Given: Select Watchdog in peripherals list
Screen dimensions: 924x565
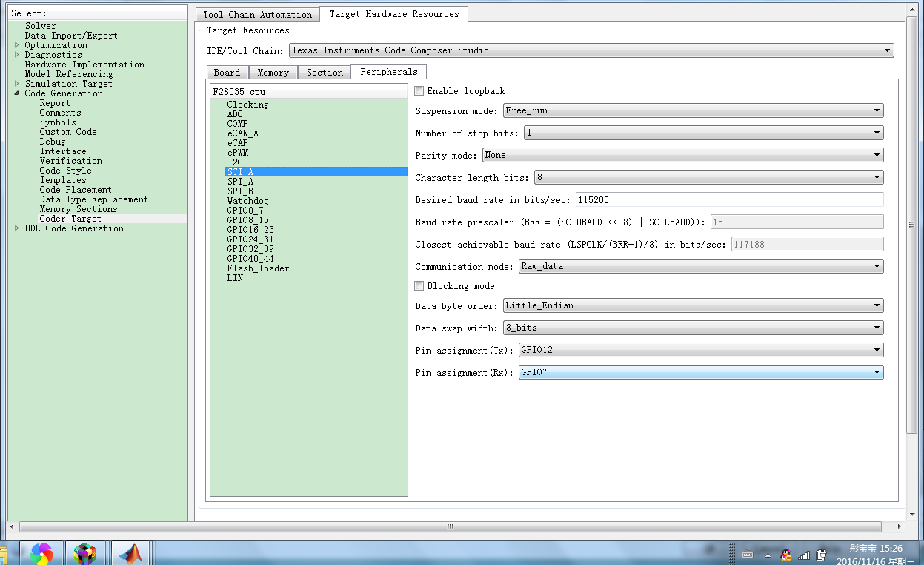Looking at the screenshot, I should click(x=247, y=201).
